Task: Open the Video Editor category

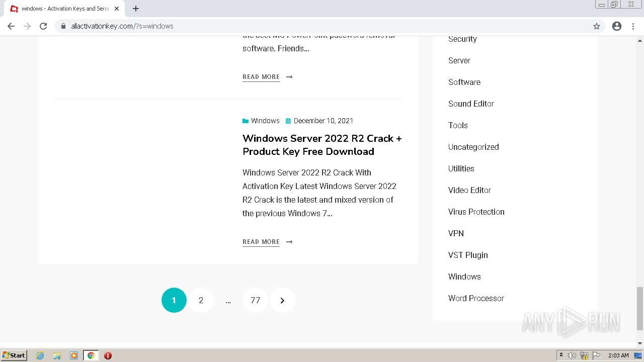Action: click(469, 190)
